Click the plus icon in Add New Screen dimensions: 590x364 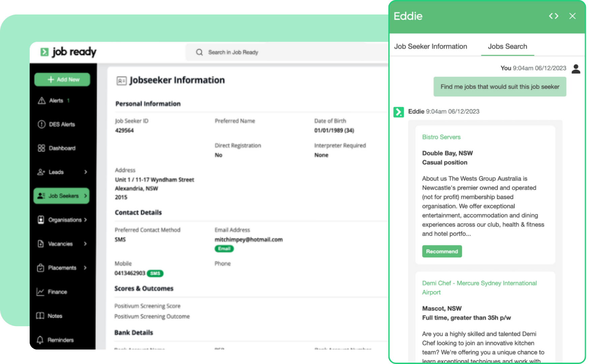click(x=51, y=80)
